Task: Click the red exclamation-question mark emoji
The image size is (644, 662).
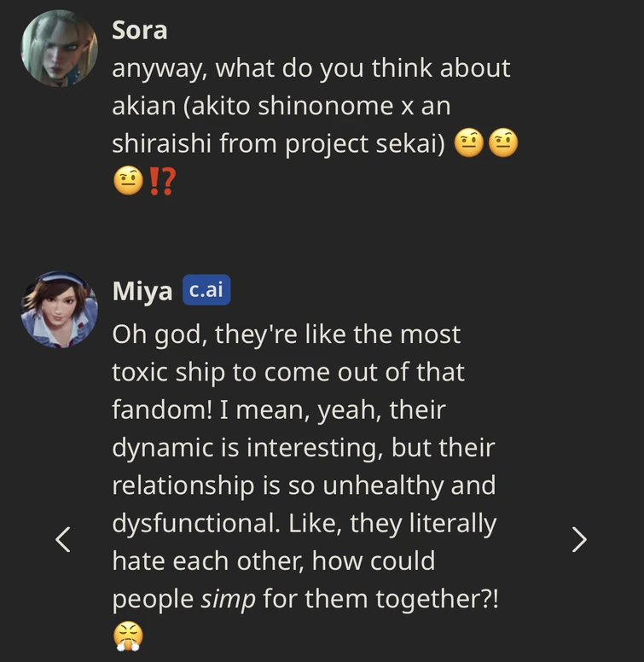Action: pos(161,182)
